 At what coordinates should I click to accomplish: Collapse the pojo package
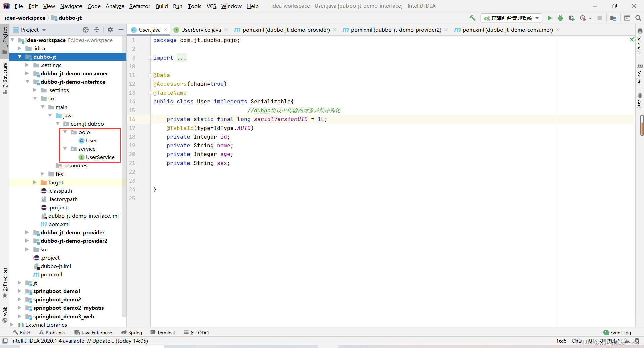click(65, 132)
